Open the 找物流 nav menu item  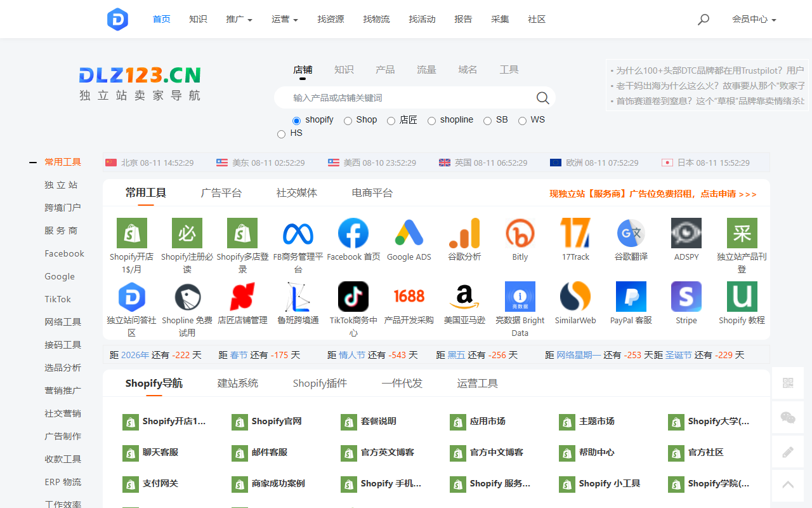(x=376, y=20)
